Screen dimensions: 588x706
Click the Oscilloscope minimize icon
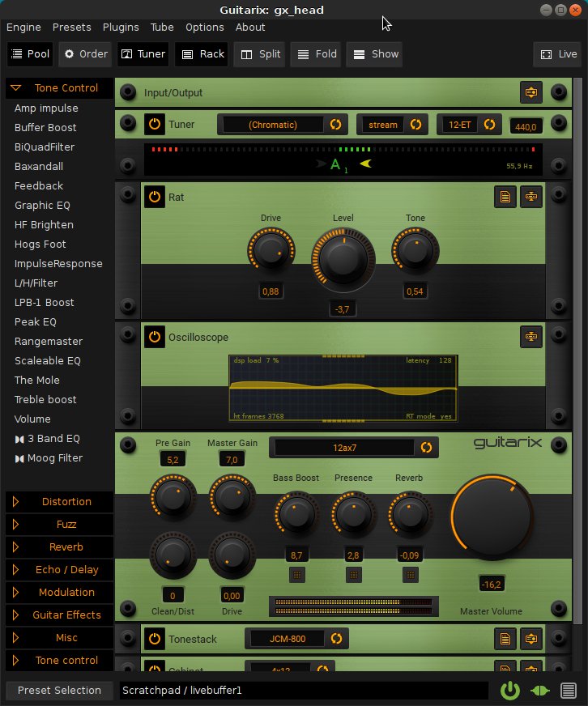pos(531,337)
